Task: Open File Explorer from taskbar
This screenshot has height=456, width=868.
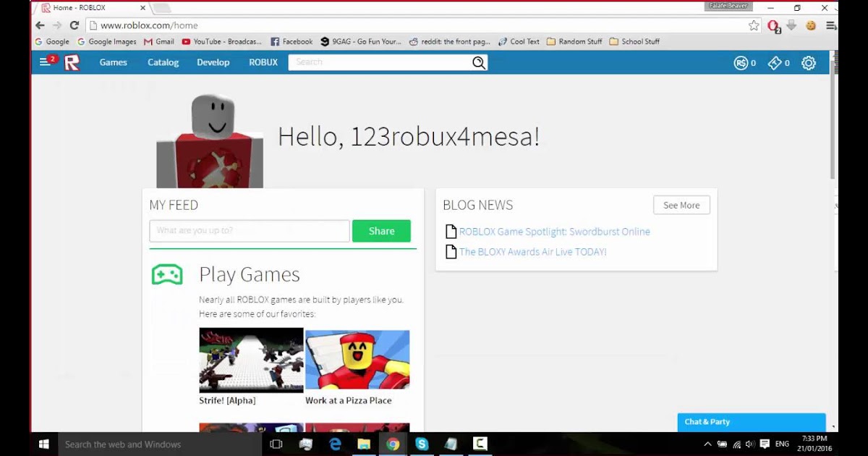Action: click(364, 444)
